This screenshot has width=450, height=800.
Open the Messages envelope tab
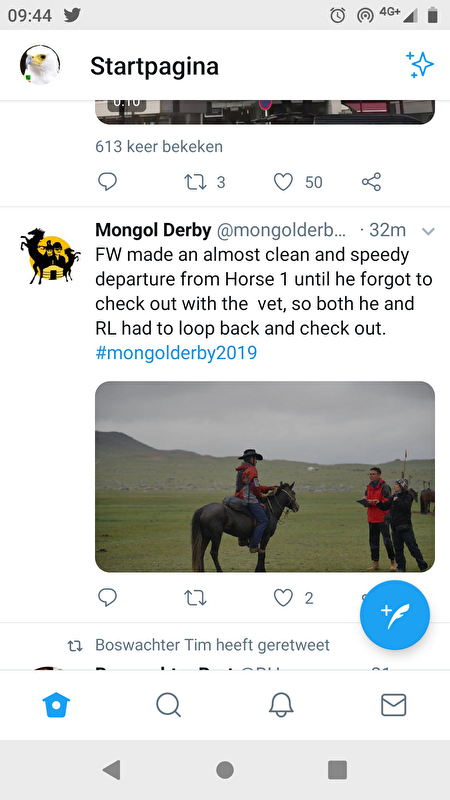point(394,705)
